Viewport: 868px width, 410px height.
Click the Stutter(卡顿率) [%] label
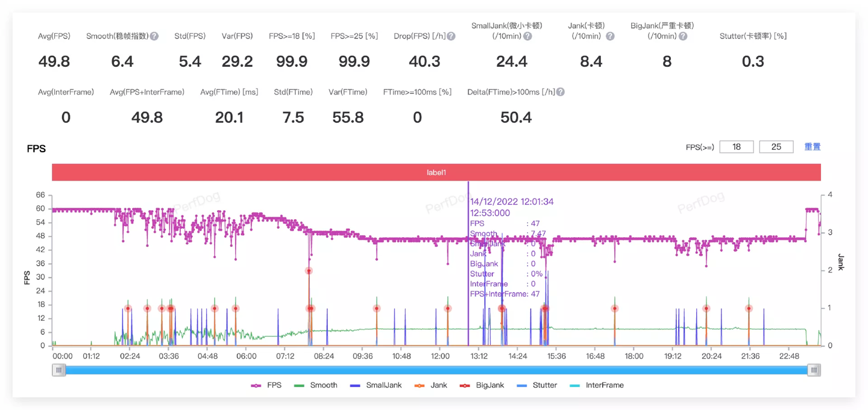[753, 36]
